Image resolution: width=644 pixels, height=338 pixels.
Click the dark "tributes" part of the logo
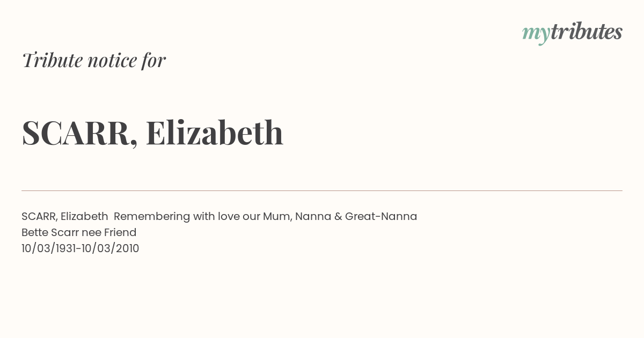[x=587, y=31]
